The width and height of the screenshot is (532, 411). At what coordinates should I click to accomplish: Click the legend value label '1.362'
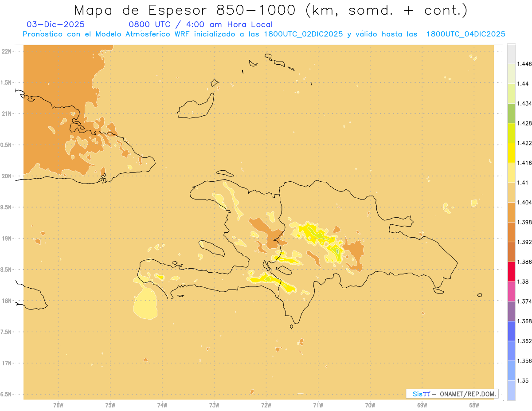coord(524,341)
